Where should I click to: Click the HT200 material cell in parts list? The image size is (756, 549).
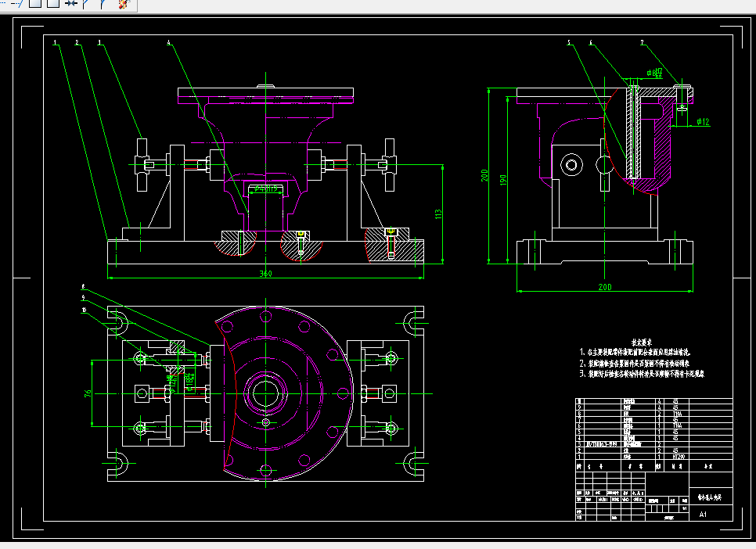pos(679,457)
